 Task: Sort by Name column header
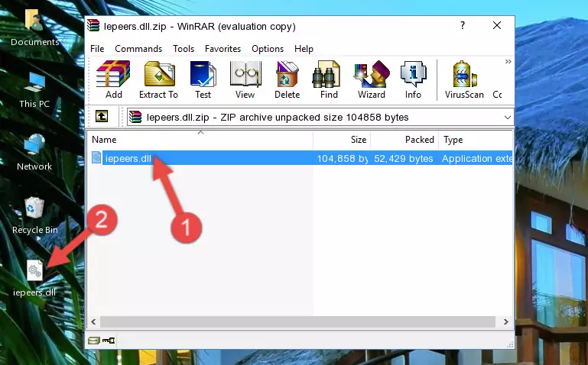point(200,140)
